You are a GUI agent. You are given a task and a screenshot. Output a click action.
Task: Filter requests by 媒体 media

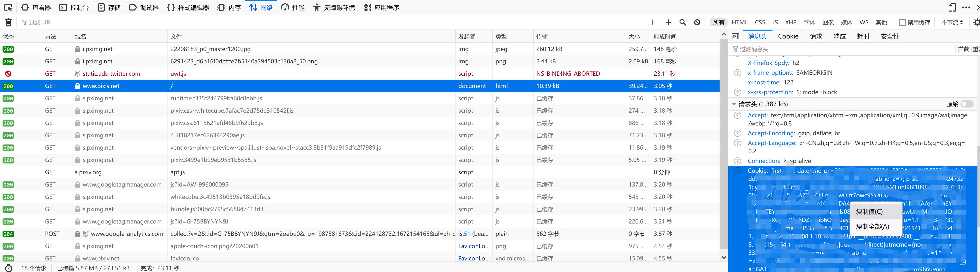[846, 22]
